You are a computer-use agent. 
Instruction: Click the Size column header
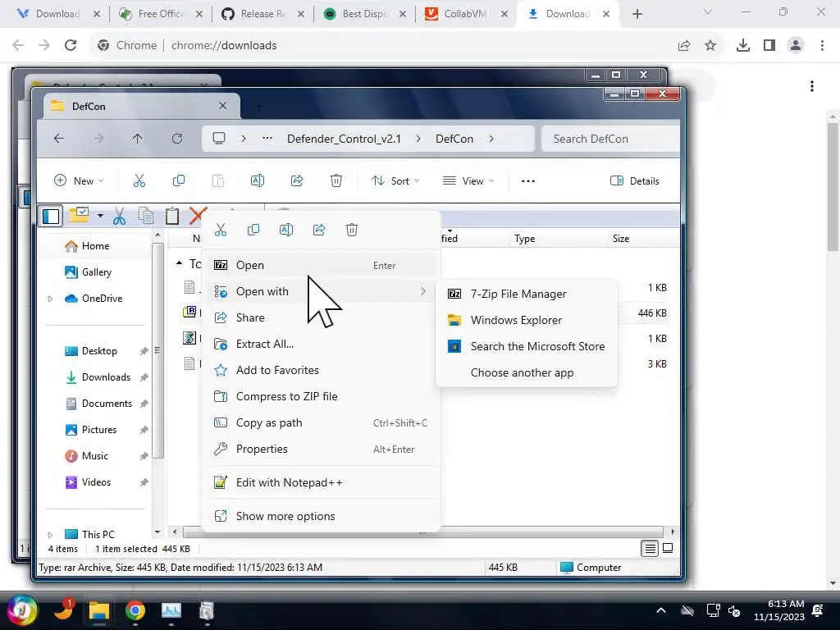[643, 239]
